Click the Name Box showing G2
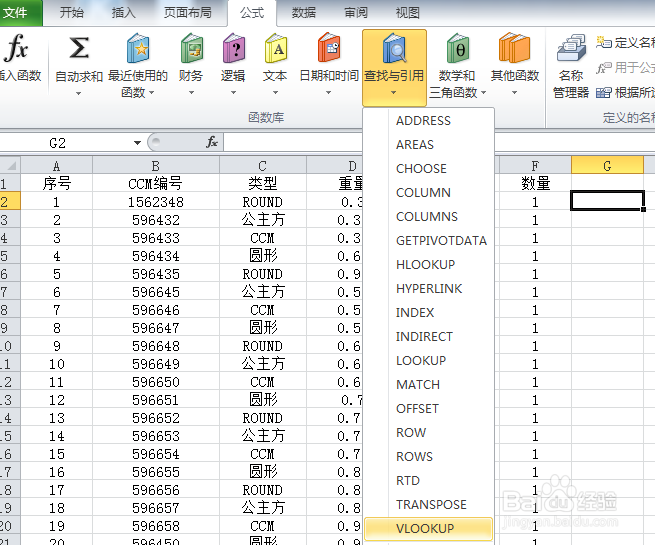The height and width of the screenshot is (545, 655). coord(65,143)
